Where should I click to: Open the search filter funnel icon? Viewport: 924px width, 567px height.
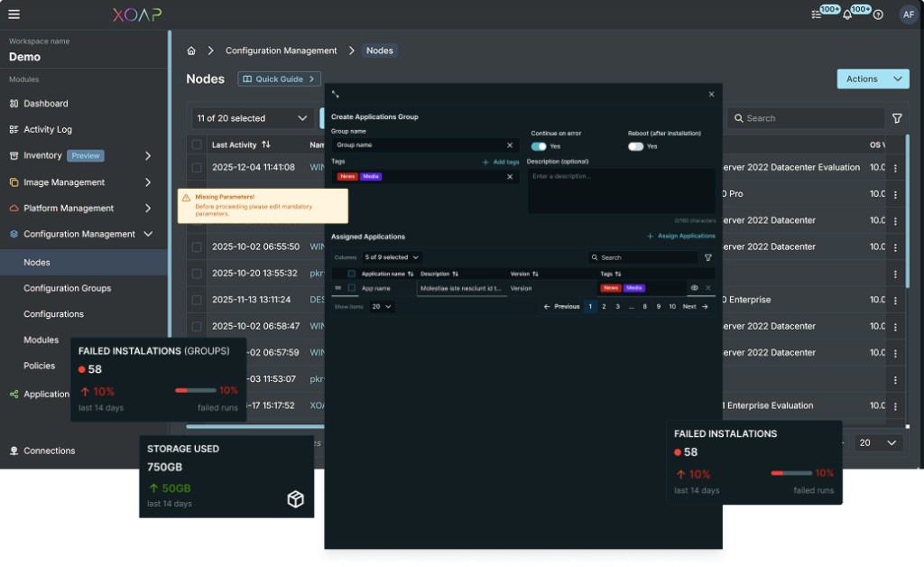tap(895, 118)
